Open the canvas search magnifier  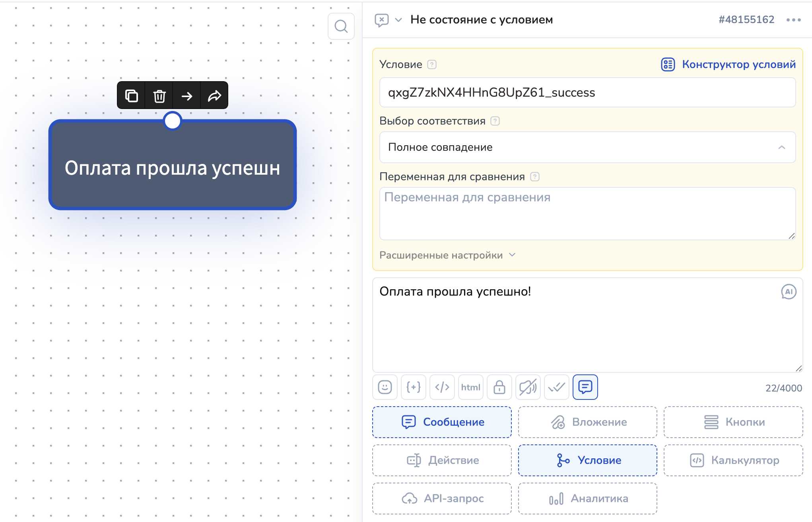click(341, 26)
